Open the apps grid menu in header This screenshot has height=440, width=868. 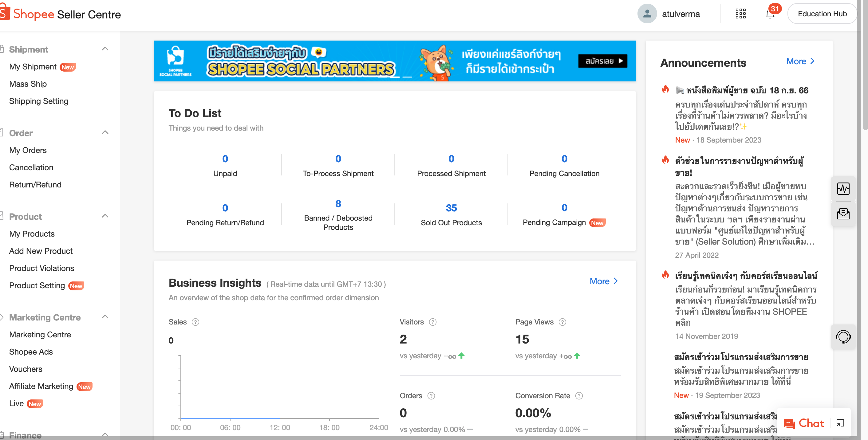740,14
